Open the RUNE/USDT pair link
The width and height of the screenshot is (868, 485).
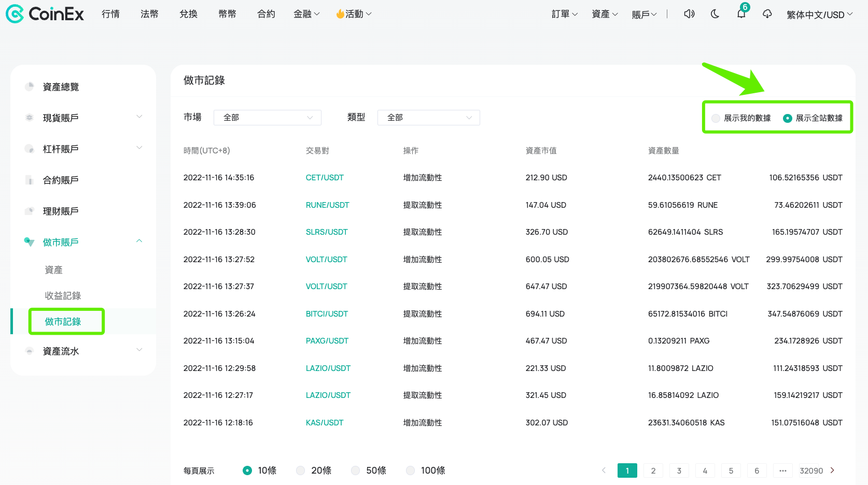click(x=327, y=205)
